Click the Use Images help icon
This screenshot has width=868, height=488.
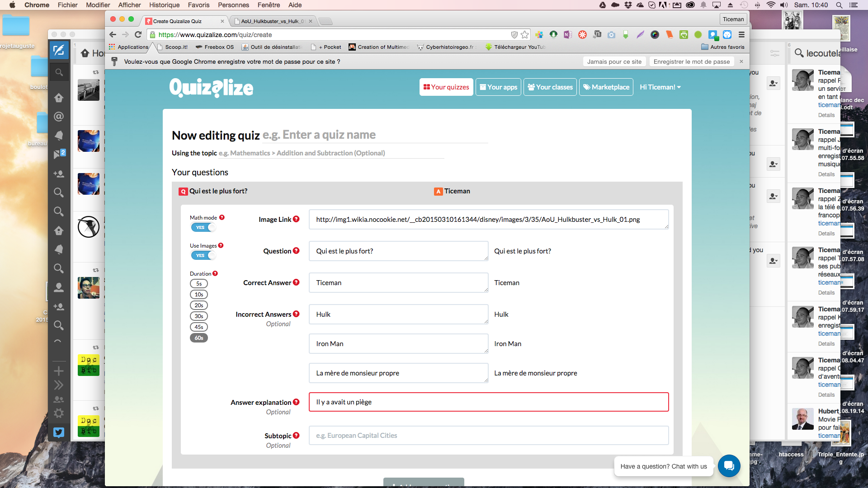point(221,245)
